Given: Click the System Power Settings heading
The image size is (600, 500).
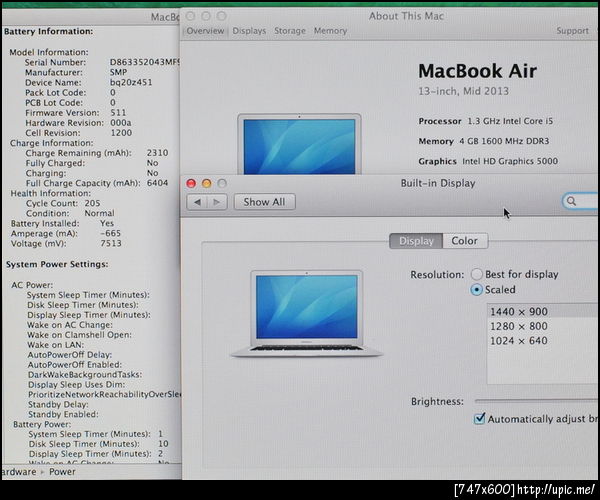Looking at the screenshot, I should (x=57, y=264).
